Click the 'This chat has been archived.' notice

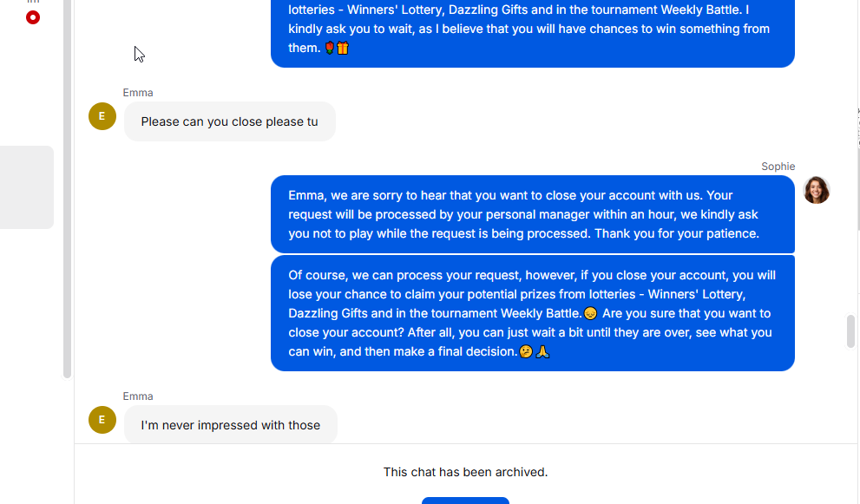tap(465, 472)
